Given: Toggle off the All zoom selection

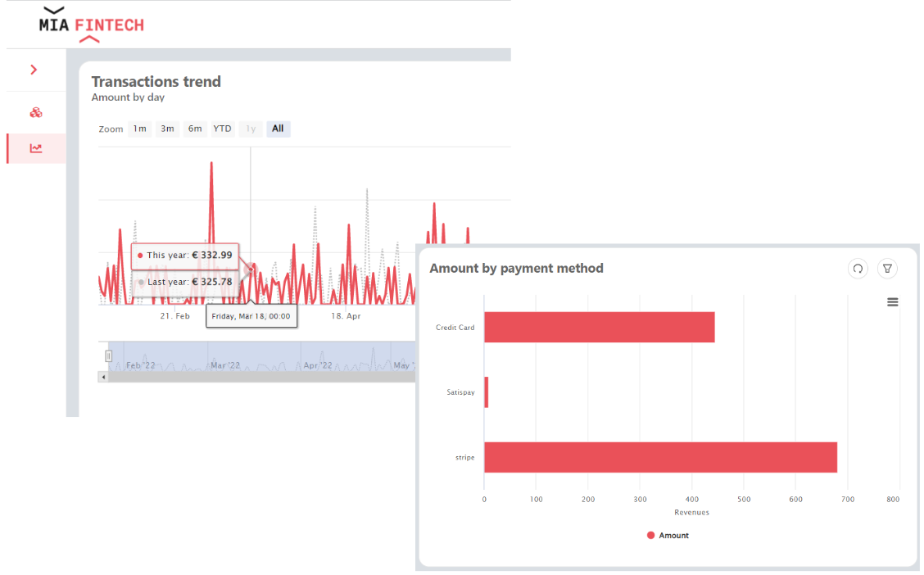Looking at the screenshot, I should coord(278,129).
